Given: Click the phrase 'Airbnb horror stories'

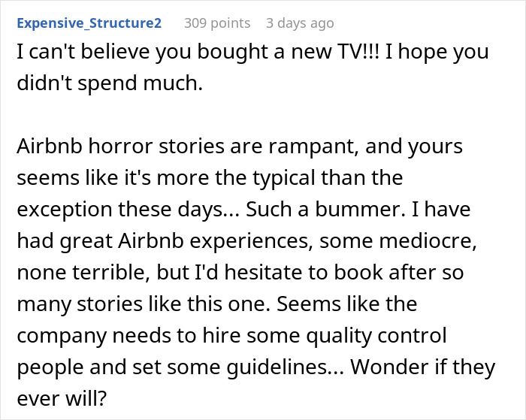Looking at the screenshot, I should tap(121, 147).
